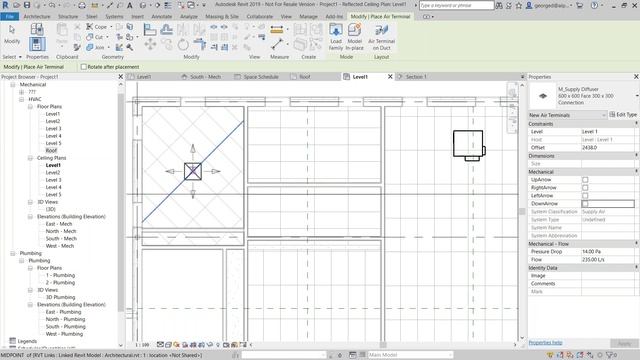The height and width of the screenshot is (360, 640).
Task: Click the keyword search input field
Action: 456,5
